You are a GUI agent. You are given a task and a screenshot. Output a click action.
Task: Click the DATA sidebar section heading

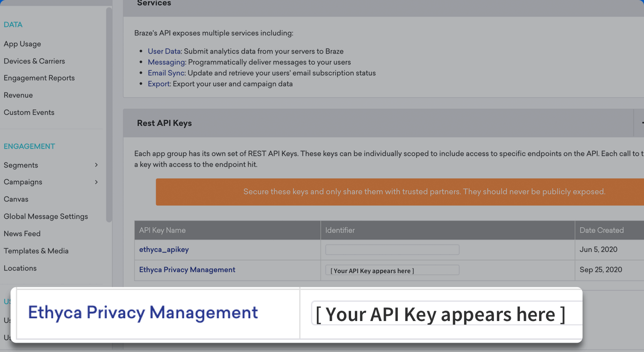[13, 25]
